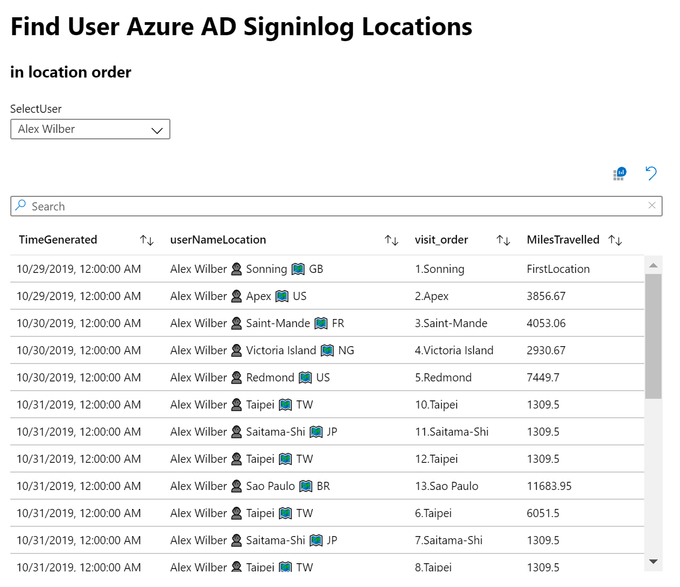
Task: Click into the Search input field
Action: (x=336, y=206)
